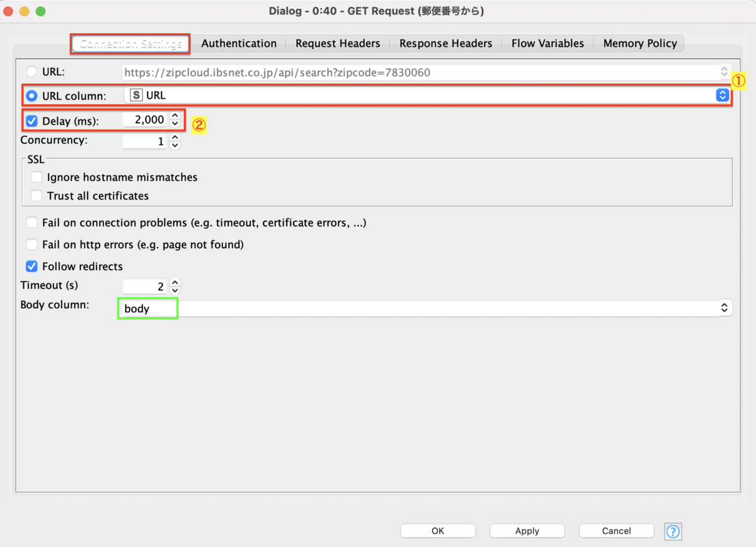Click the OK button
This screenshot has height=547, width=756.
(438, 531)
